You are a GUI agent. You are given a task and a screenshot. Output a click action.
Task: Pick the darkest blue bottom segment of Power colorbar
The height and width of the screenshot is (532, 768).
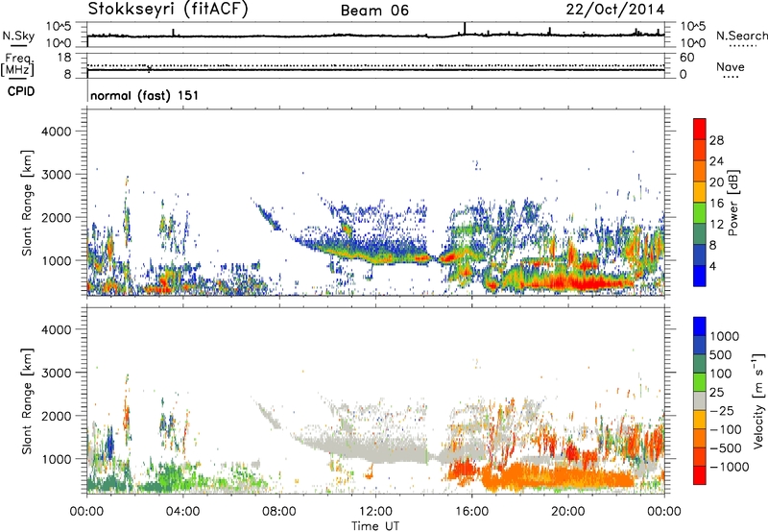[700, 276]
